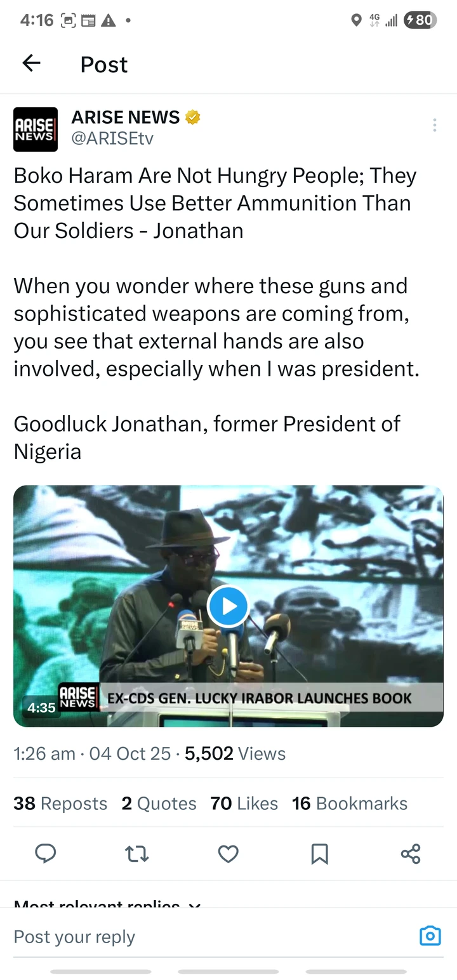The height and width of the screenshot is (980, 457).
Task: Open battery indicator in status bar
Action: tap(420, 20)
